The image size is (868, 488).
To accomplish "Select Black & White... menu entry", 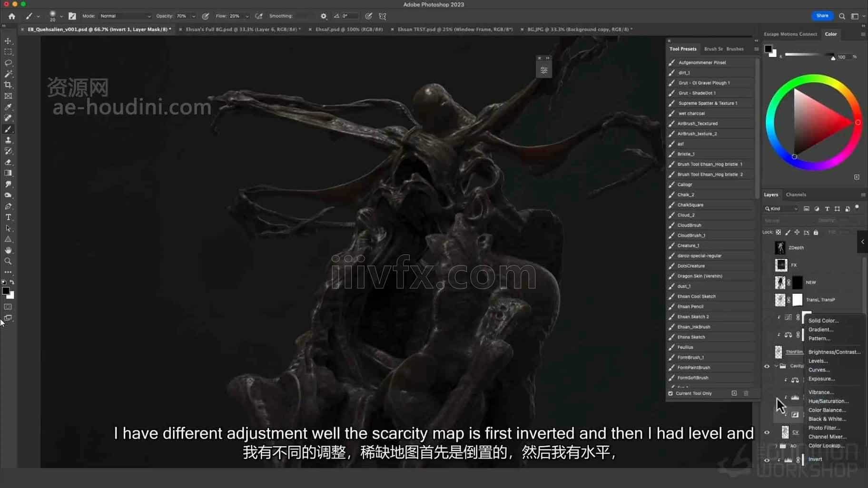I will [x=827, y=419].
